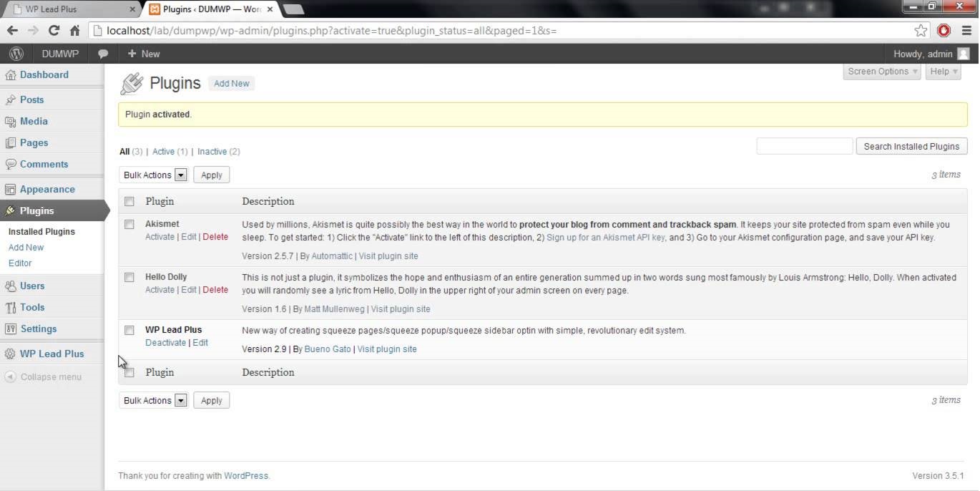The height and width of the screenshot is (491, 980).
Task: Click the Tools icon in sidebar
Action: pyautogui.click(x=10, y=308)
